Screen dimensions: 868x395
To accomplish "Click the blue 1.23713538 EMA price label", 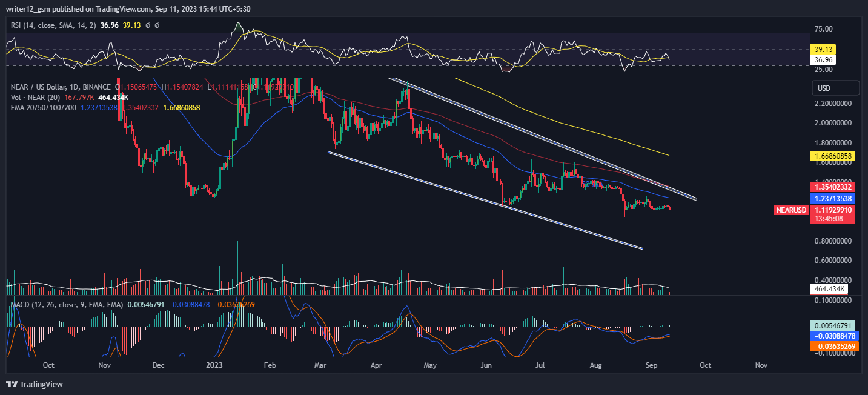I will [832, 198].
